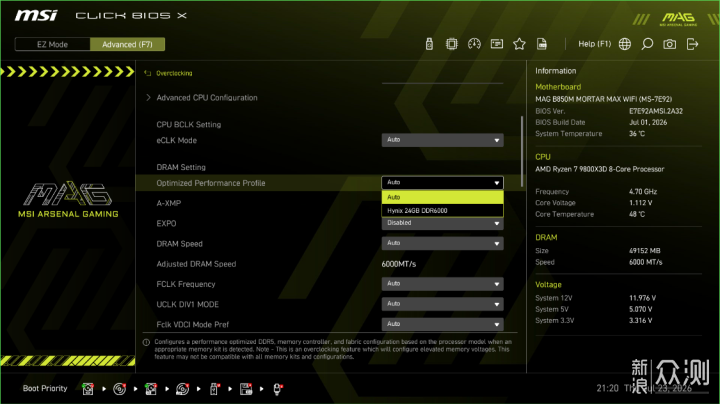Image resolution: width=720 pixels, height=404 pixels.
Task: Click CPU BCLK Setting heading
Action: 189,124
